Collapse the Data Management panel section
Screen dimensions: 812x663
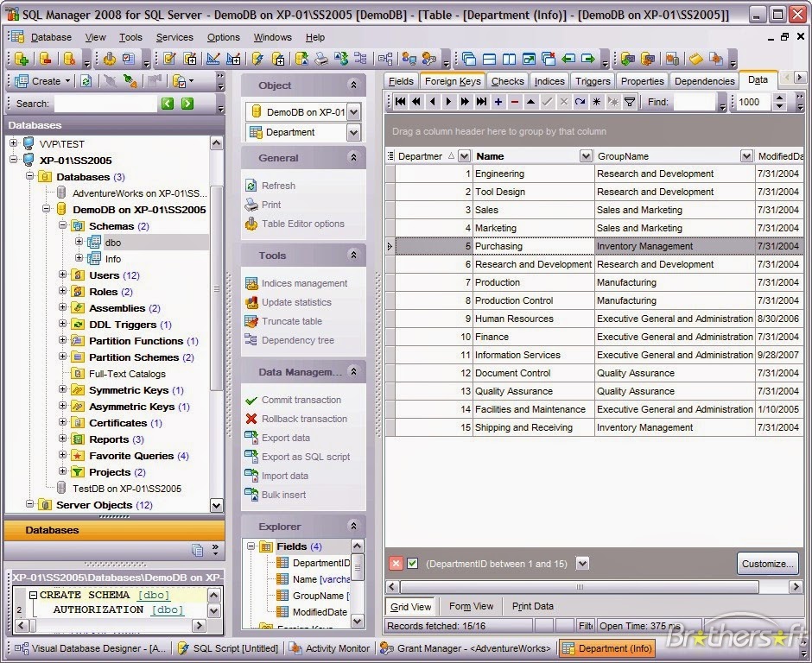(x=353, y=371)
